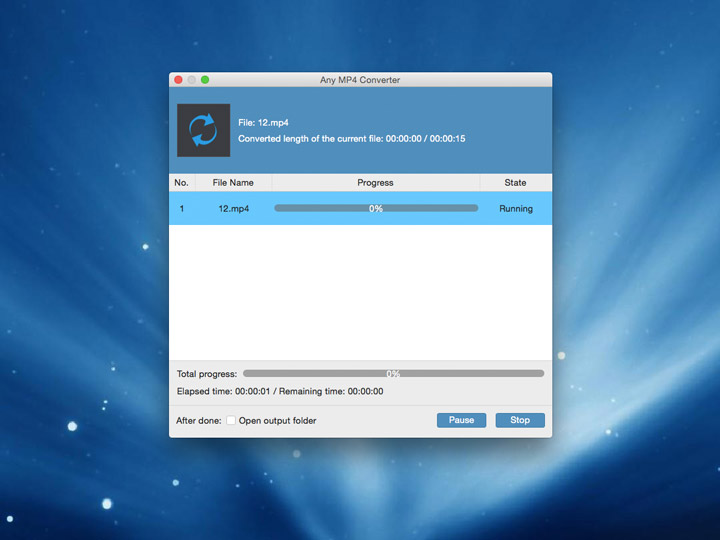Select the Progress column header
Screen dimensions: 720x540
(376, 183)
